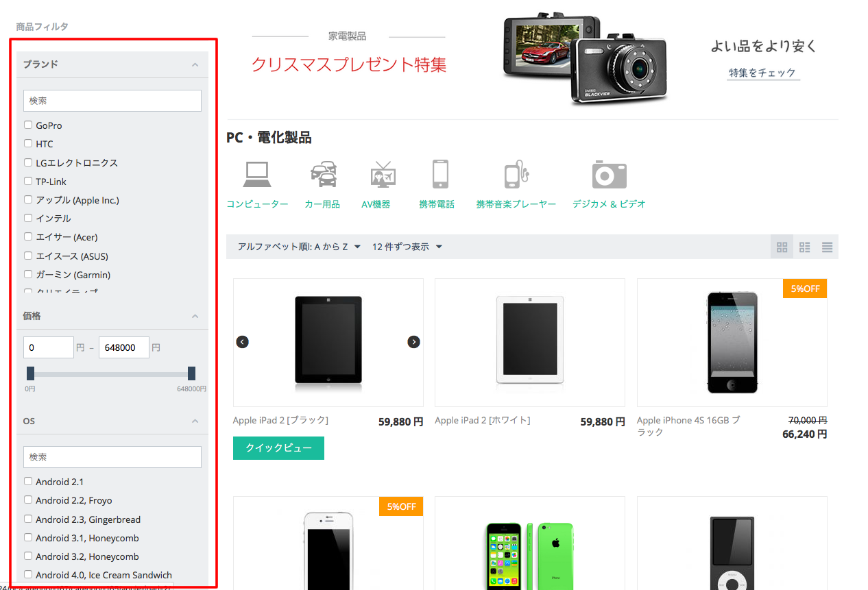Viewport: 868px width, 590px height.
Task: Check the HTC brand filter
Action: click(x=28, y=143)
